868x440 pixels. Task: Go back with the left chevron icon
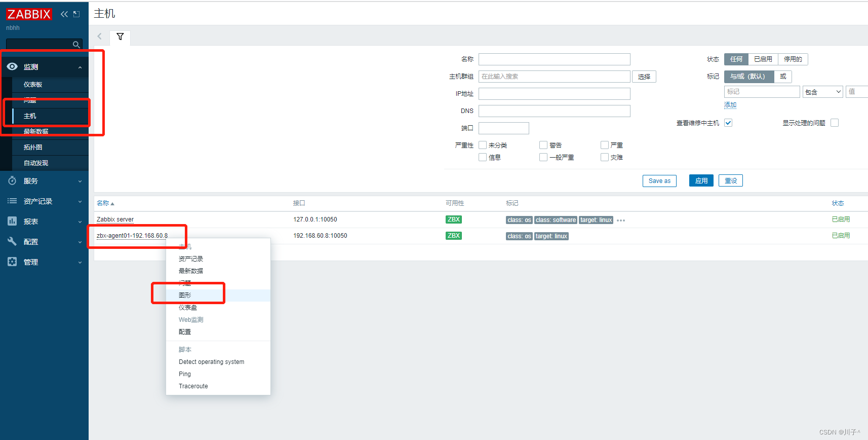click(100, 36)
